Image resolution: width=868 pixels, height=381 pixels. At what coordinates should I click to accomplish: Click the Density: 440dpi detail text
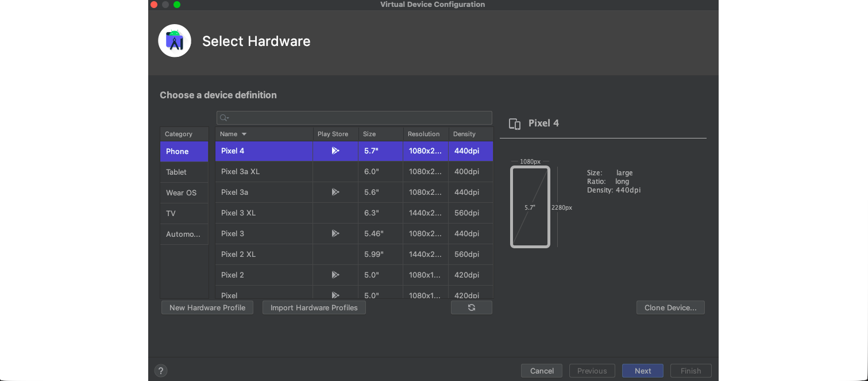(x=614, y=190)
